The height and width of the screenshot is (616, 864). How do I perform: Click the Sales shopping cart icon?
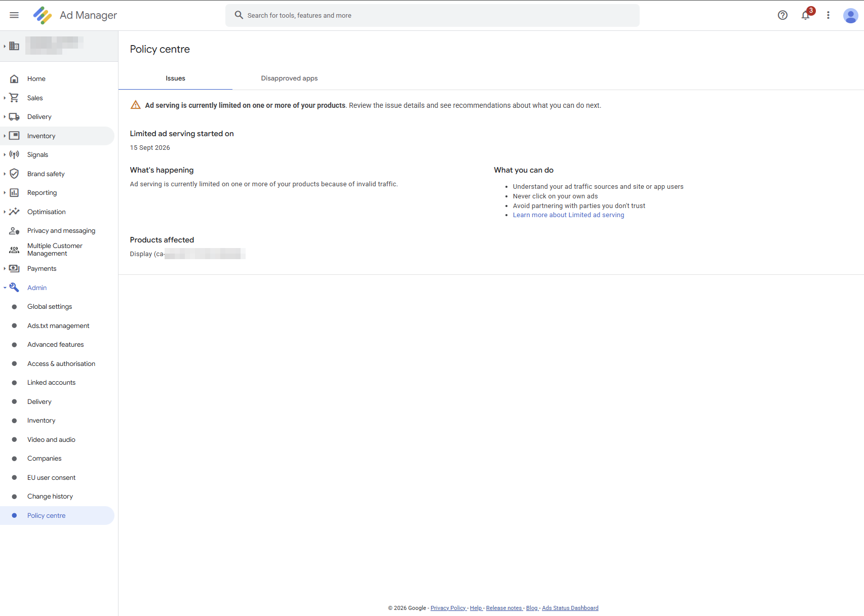click(14, 98)
